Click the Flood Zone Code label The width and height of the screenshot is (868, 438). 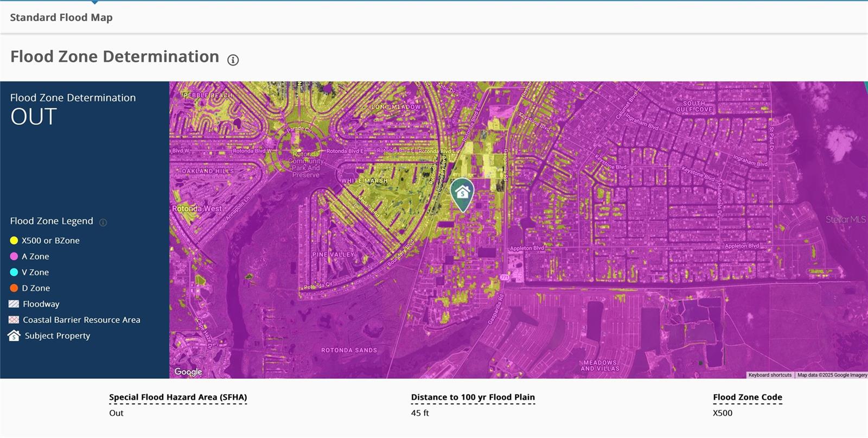pos(747,397)
